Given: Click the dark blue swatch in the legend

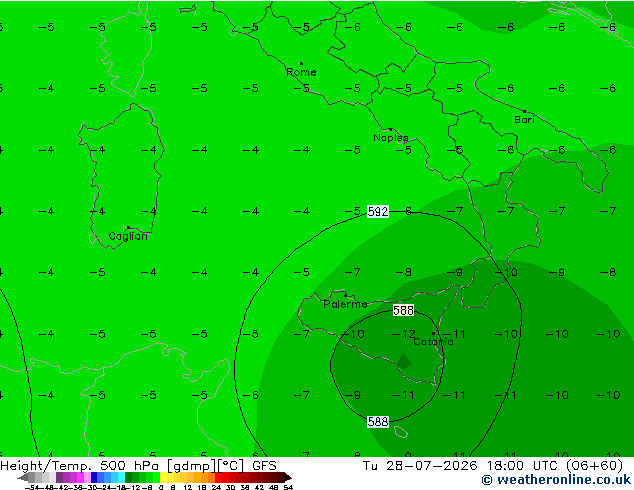Looking at the screenshot, I should pos(94,477).
